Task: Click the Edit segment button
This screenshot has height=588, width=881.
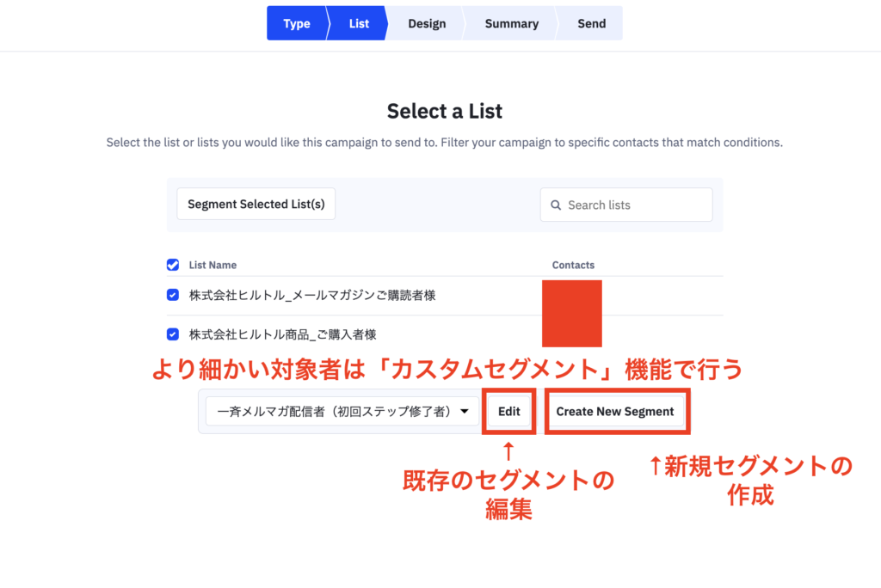Action: pos(509,412)
